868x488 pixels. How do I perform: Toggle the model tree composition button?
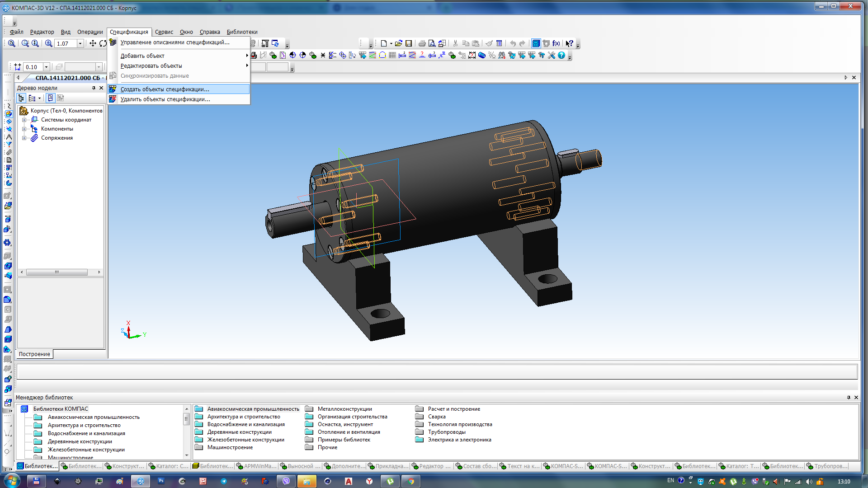50,98
